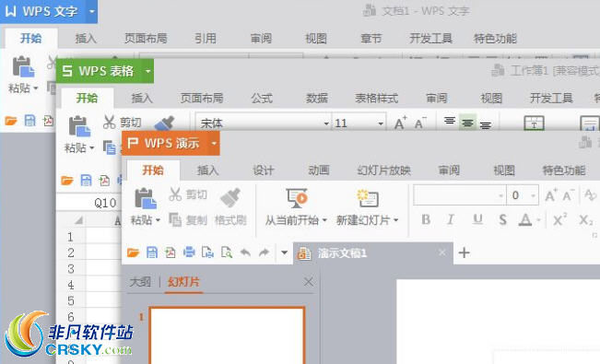Toggle Bold formatting in WPS Presentation
600x364 pixels.
[426, 219]
